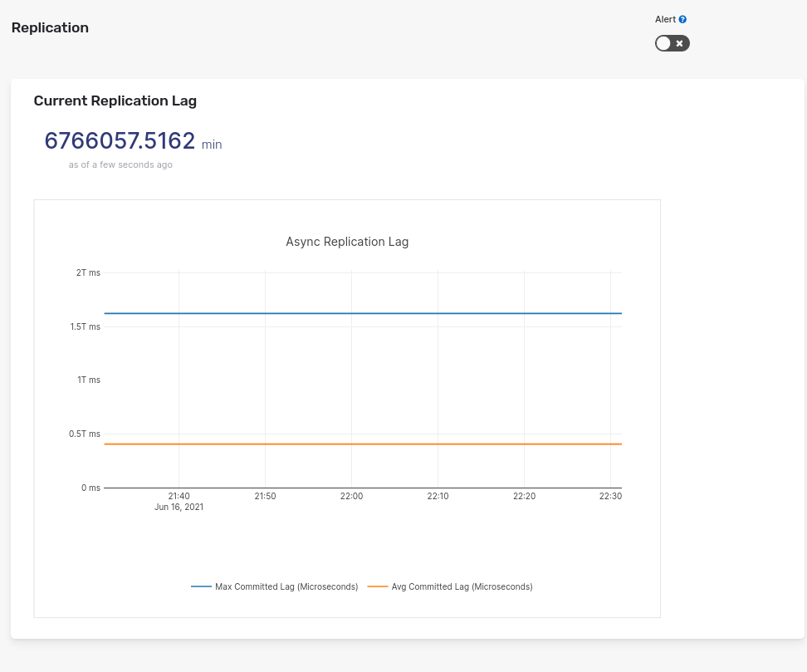Click the 6766057.5162 lag value
The image size is (807, 672).
(120, 141)
